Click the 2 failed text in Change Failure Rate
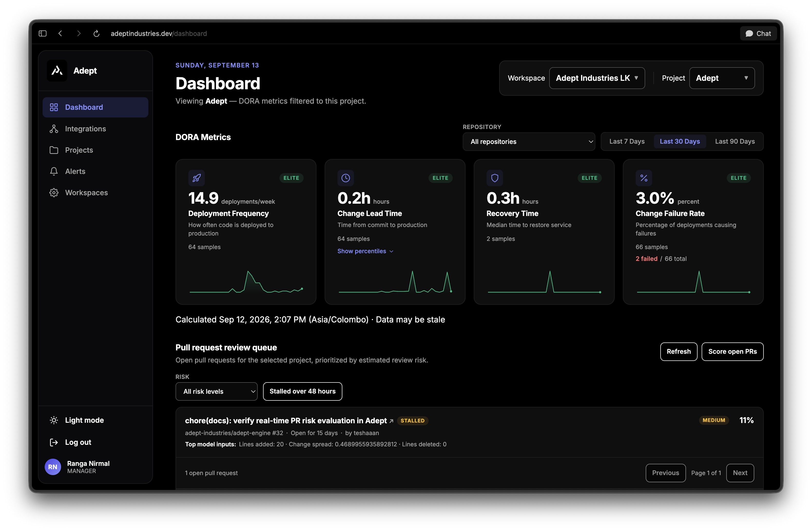 646,259
